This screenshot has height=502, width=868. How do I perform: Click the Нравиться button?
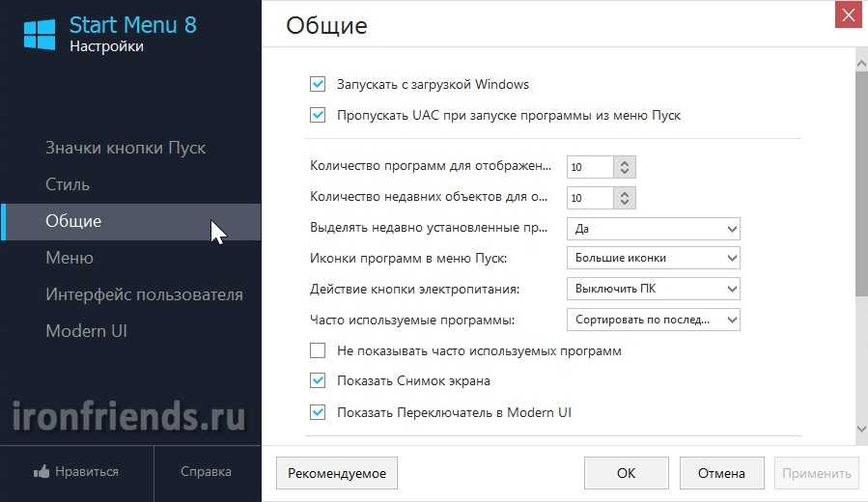[76, 471]
